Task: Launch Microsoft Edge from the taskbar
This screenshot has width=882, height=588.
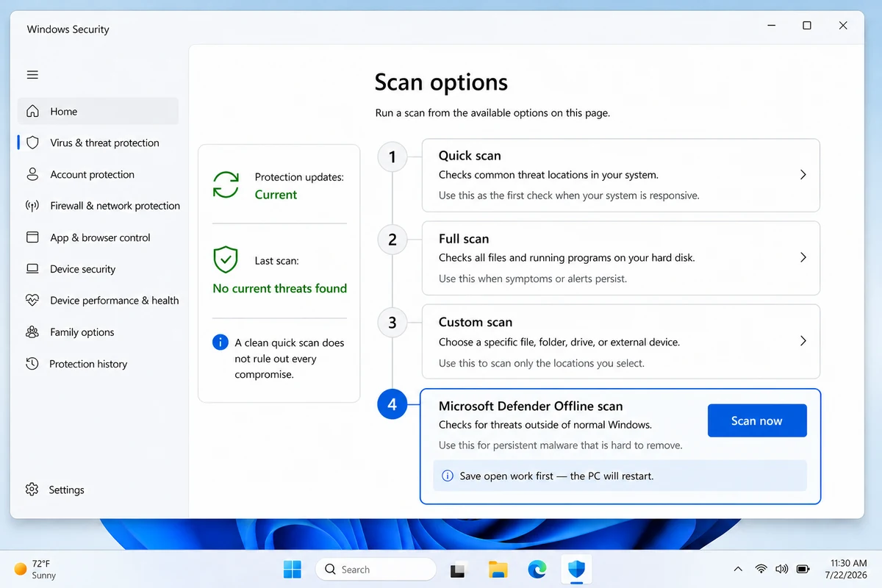Action: pyautogui.click(x=537, y=569)
